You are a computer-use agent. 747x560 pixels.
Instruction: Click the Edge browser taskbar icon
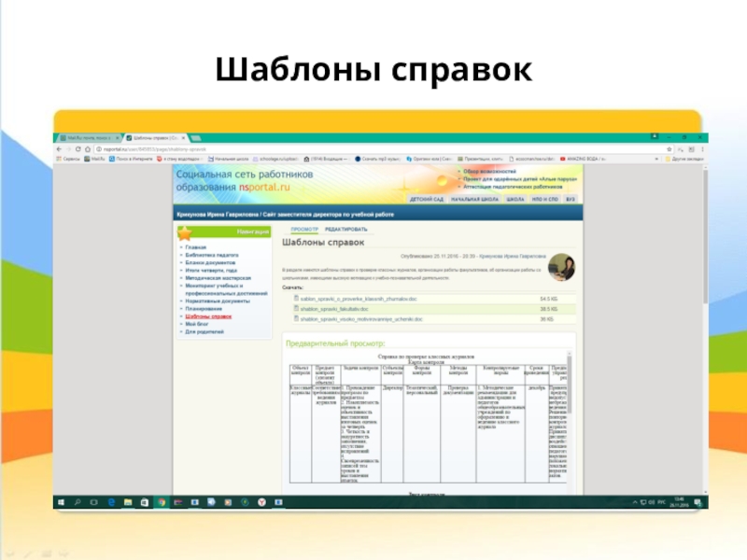tap(110, 502)
